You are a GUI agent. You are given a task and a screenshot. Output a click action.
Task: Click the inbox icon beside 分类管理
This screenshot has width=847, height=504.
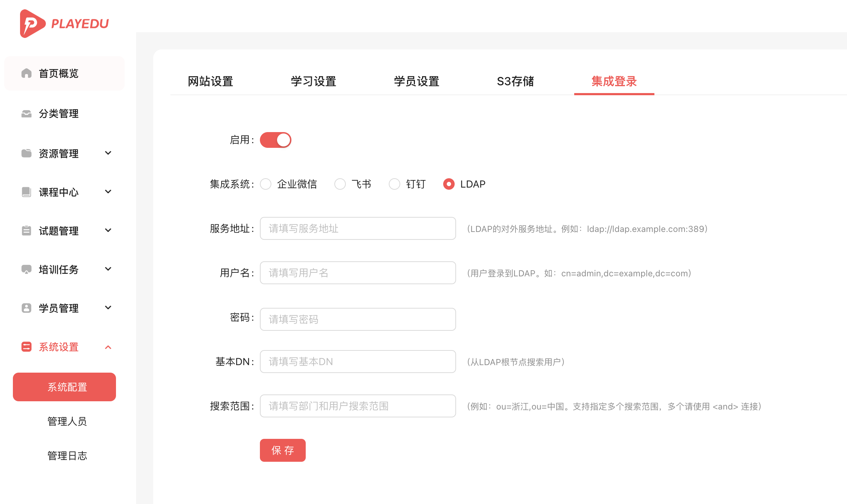point(26,113)
